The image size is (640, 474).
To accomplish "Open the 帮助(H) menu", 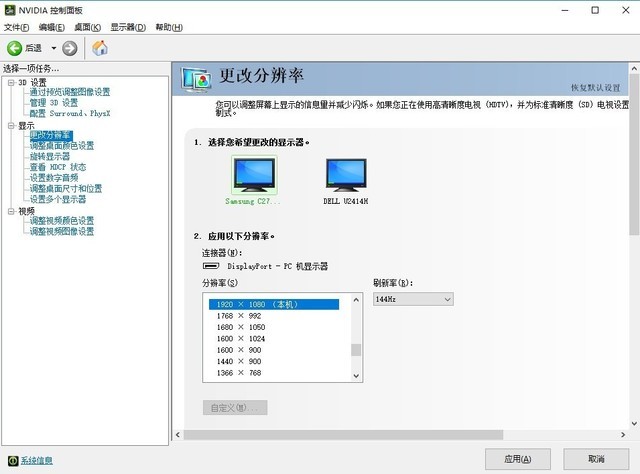I will (169, 27).
